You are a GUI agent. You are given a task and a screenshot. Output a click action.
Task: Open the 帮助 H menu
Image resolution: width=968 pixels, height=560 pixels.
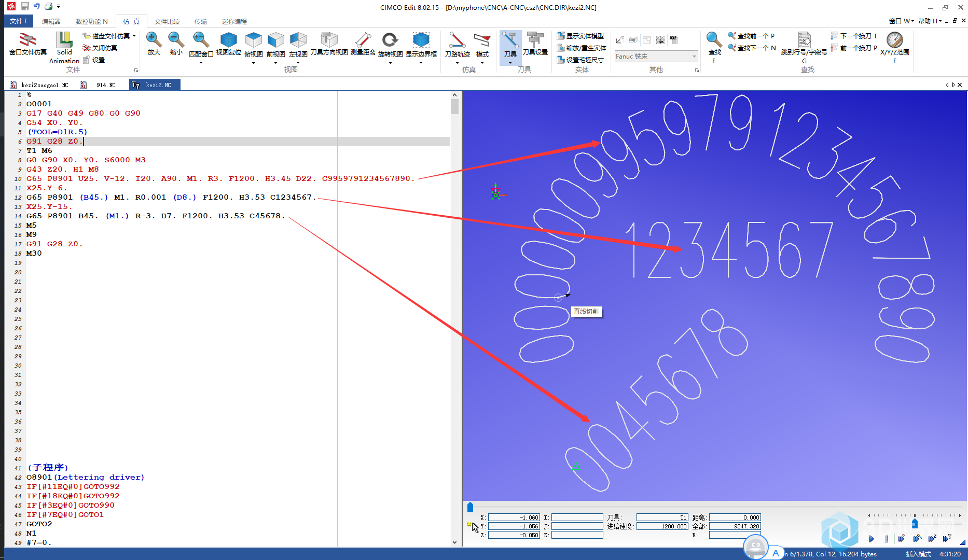[930, 21]
